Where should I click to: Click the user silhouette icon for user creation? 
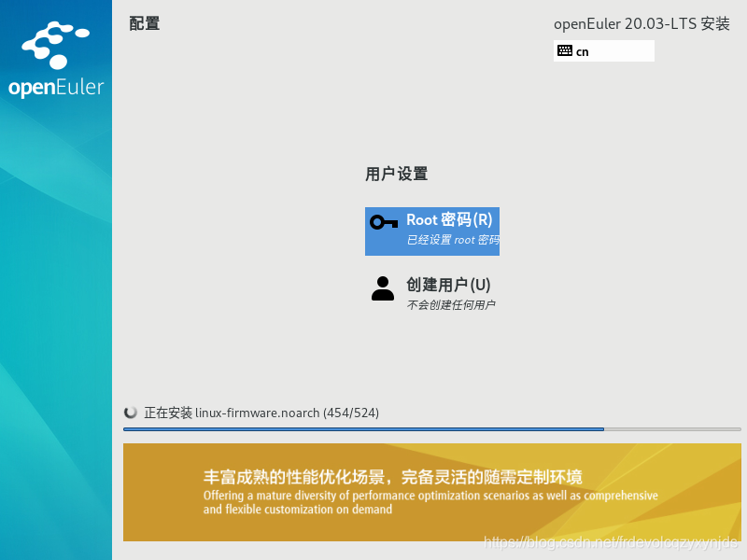[x=383, y=287]
